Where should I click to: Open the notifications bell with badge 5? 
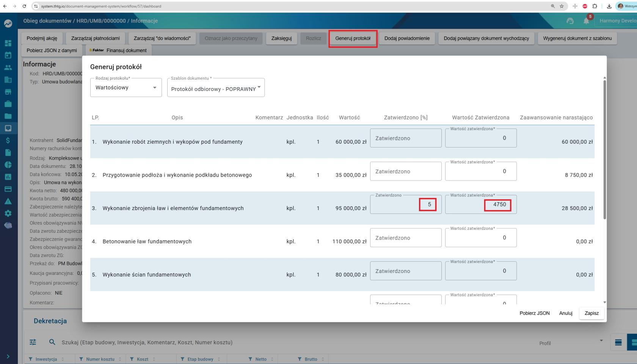pos(586,20)
